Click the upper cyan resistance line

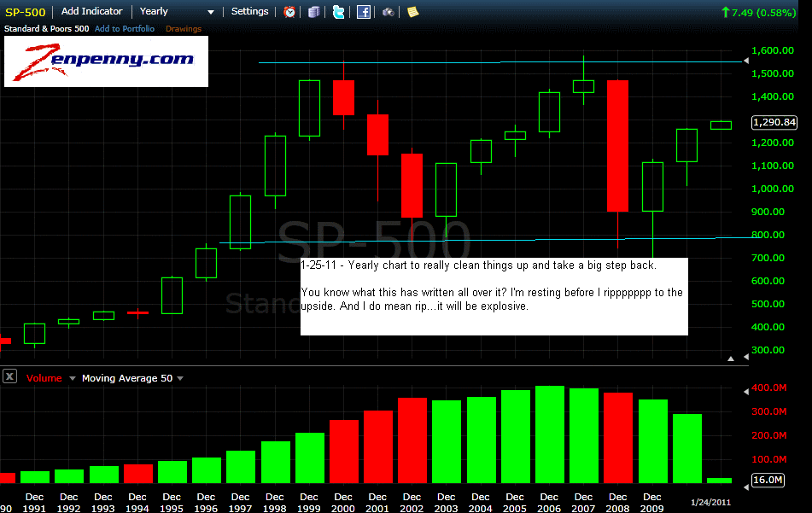[x=499, y=62]
